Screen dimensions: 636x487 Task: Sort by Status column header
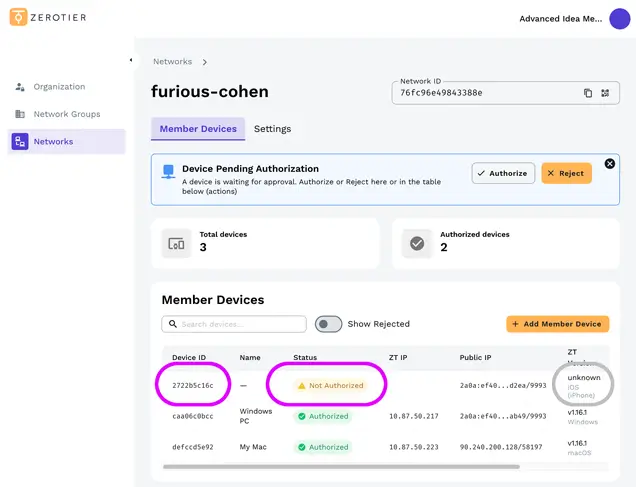pyautogui.click(x=305, y=357)
